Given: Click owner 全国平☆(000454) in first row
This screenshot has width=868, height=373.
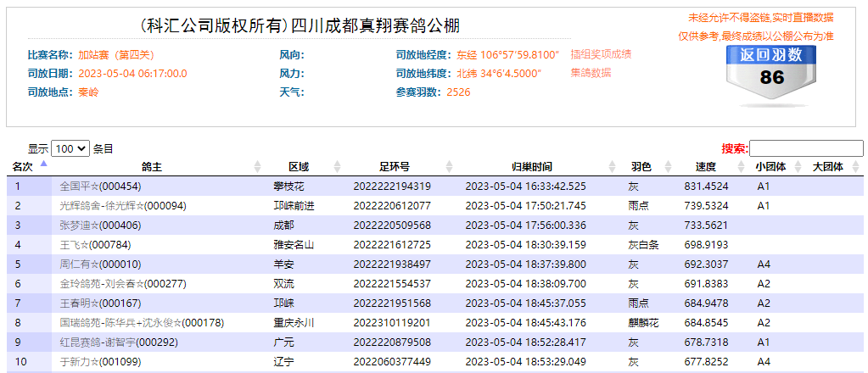Looking at the screenshot, I should pyautogui.click(x=100, y=186).
